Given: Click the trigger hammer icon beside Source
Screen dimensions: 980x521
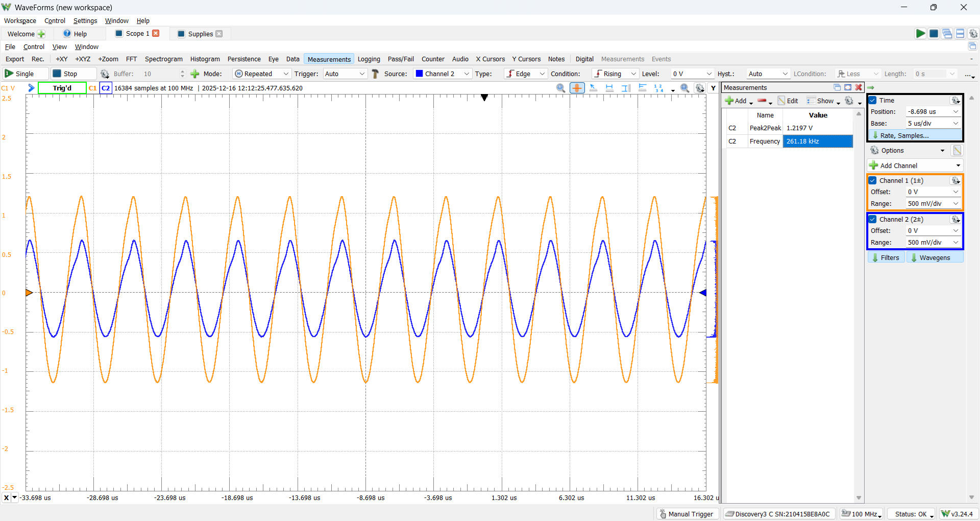Looking at the screenshot, I should (x=375, y=74).
